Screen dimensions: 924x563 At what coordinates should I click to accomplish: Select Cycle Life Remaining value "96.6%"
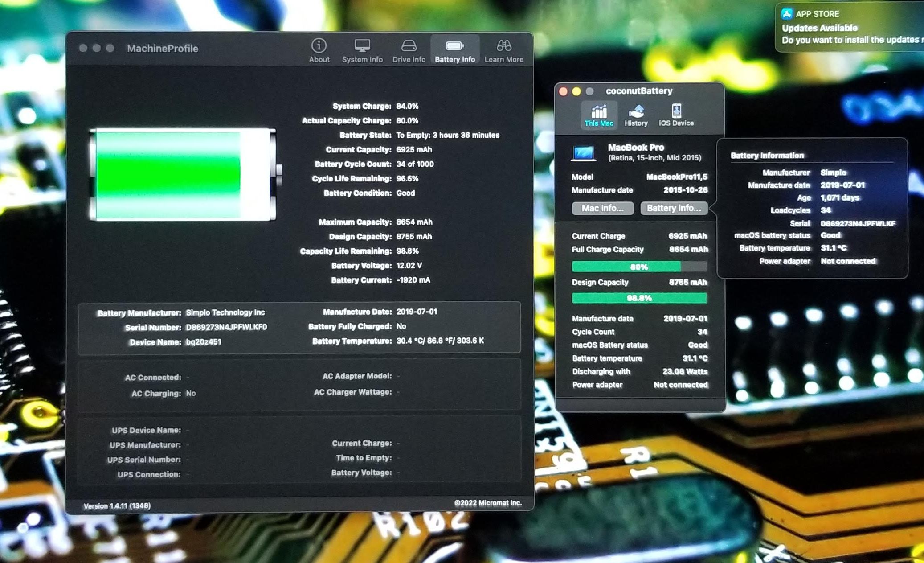point(407,179)
